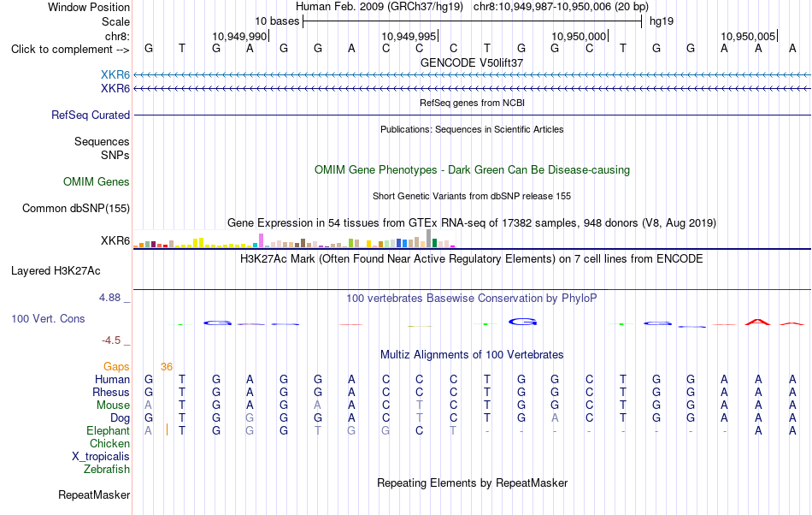This screenshot has width=812, height=515.
Task: Select the light-blue XKR6 GENCODE gene label
Action: click(x=115, y=75)
